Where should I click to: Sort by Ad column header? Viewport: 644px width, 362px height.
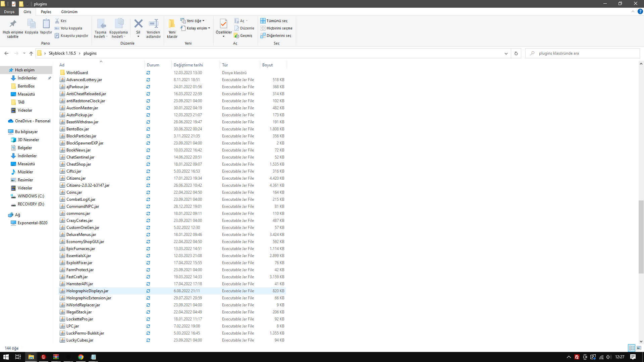101,65
